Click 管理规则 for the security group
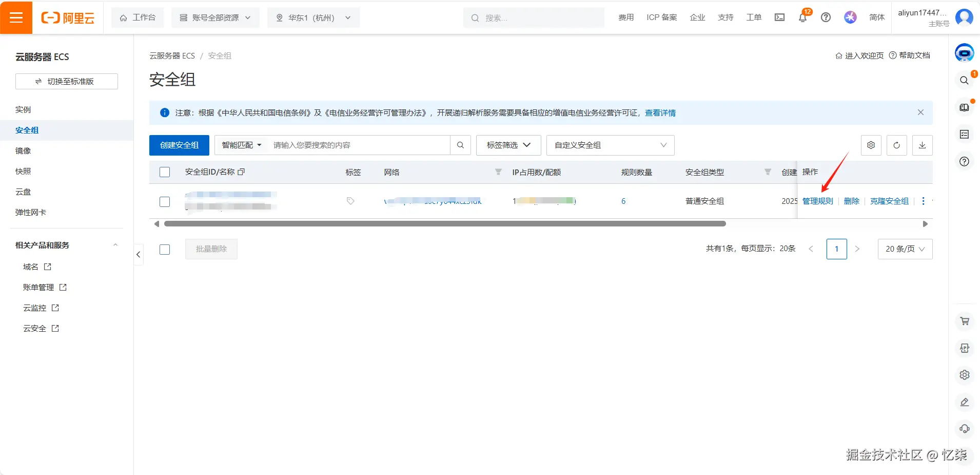Viewport: 980px width, 475px height. (x=818, y=201)
